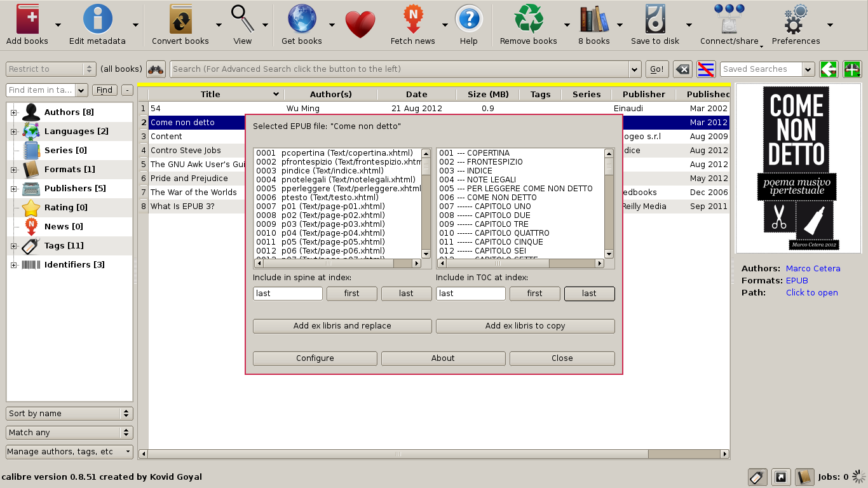Toggle book details icon in status bar
868x488 pixels.
click(x=804, y=477)
